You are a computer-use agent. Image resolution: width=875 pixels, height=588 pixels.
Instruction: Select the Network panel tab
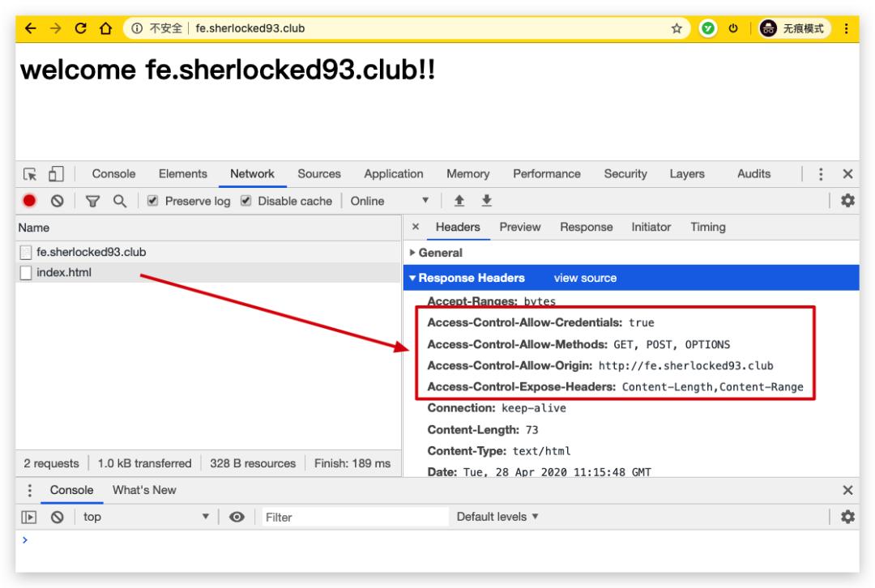pyautogui.click(x=252, y=174)
